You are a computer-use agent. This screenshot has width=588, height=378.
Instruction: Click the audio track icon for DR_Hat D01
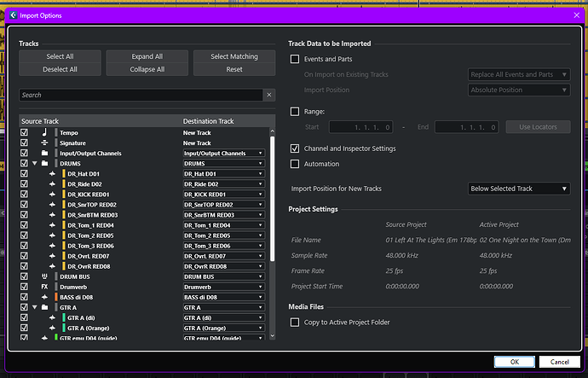tap(52, 174)
